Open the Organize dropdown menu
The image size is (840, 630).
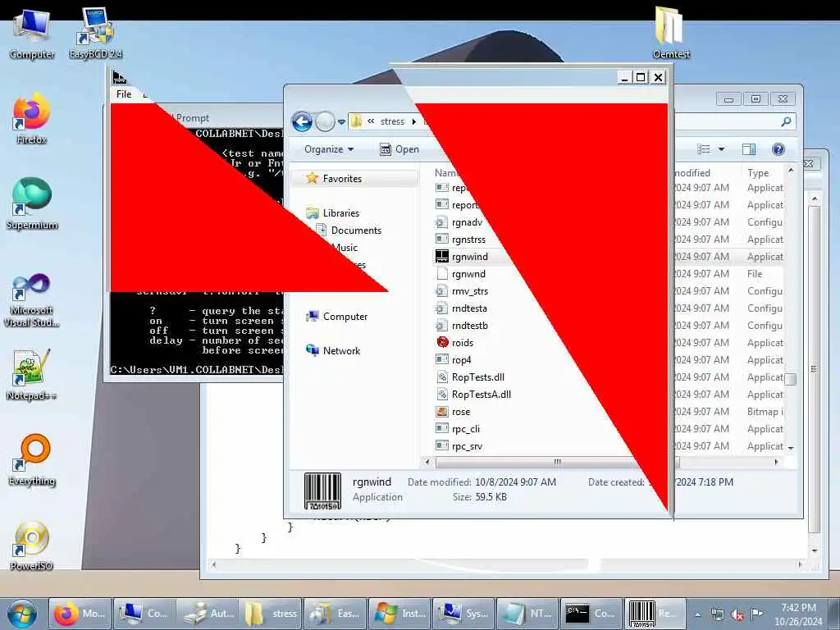tap(328, 149)
